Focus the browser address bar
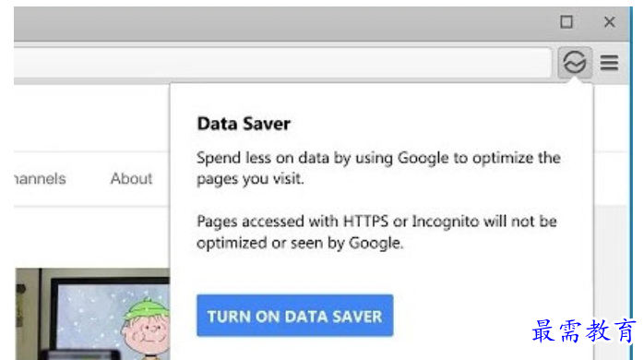Screen dimensions: 644x360 point(282,63)
